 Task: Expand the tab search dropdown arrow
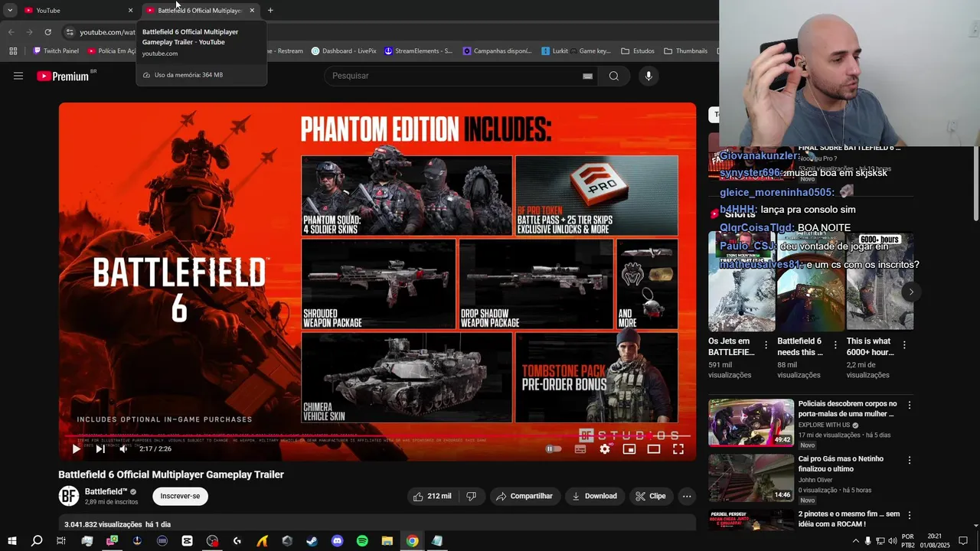(10, 10)
